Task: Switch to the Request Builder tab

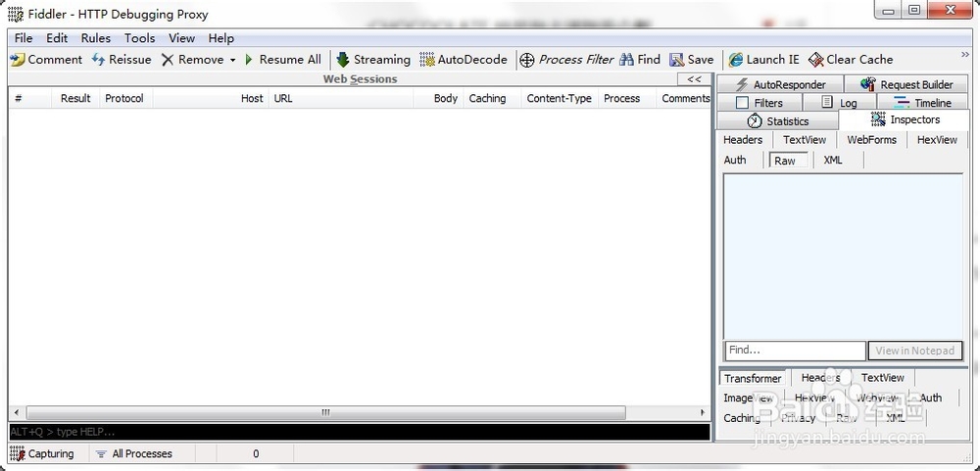Action: coord(906,84)
